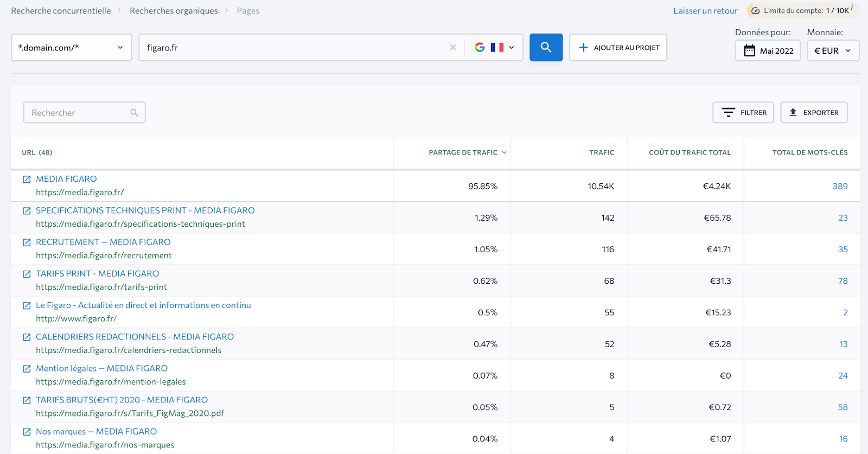Click the 95.85% traffic share cell
868x454 pixels.
[483, 186]
